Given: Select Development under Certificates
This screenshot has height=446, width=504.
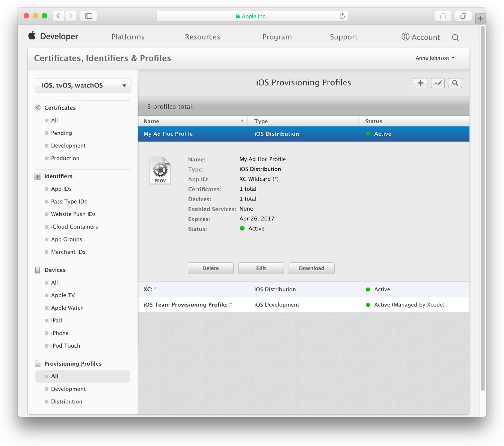Looking at the screenshot, I should [68, 146].
